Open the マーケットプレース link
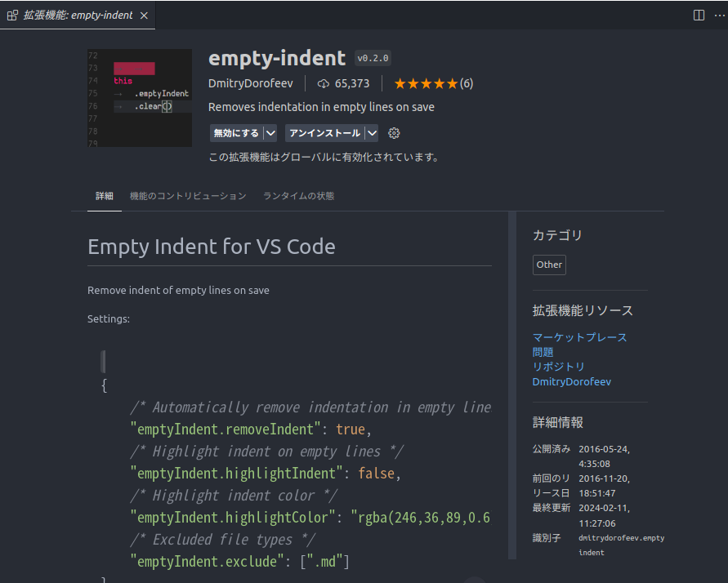The height and width of the screenshot is (583, 728). click(x=579, y=337)
